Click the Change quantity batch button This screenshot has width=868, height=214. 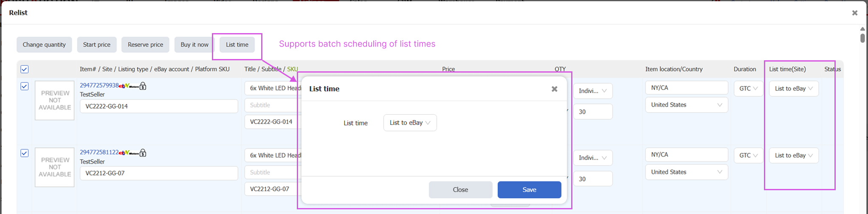(x=44, y=45)
